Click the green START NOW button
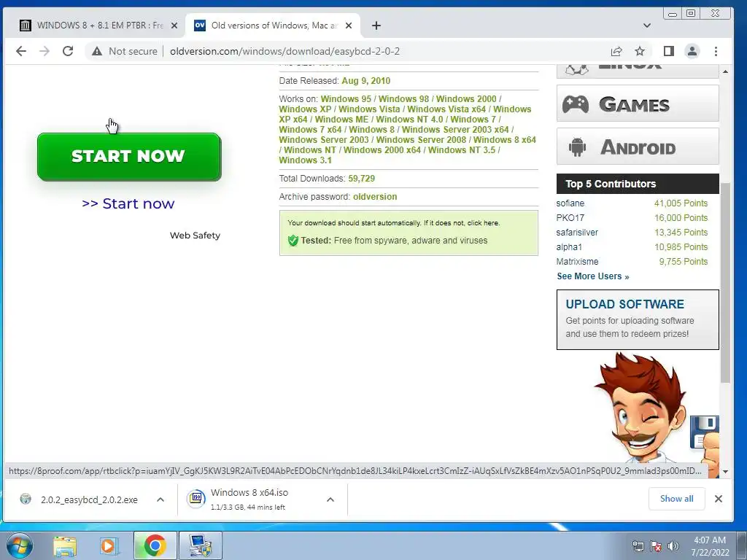The image size is (747, 560). (129, 157)
